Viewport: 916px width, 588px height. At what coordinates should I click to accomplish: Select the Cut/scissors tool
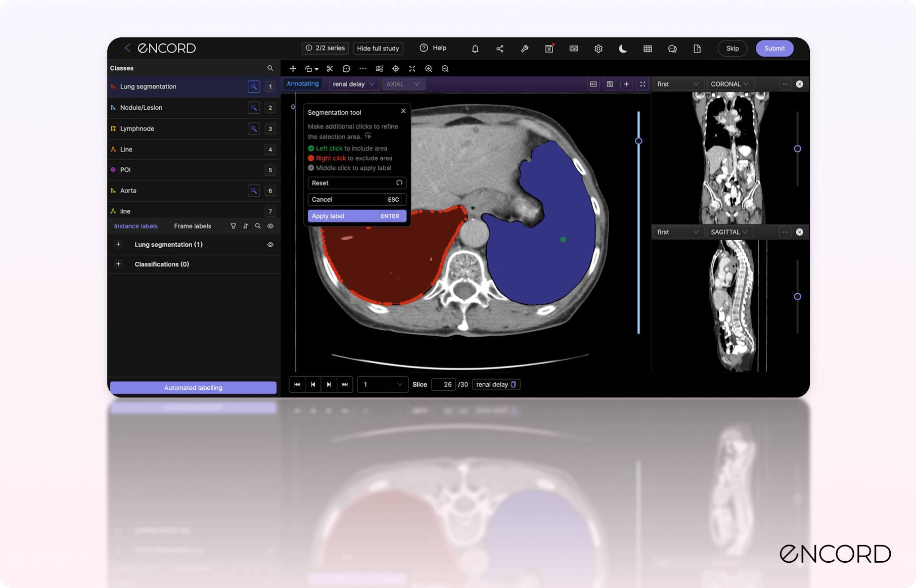[x=330, y=68]
